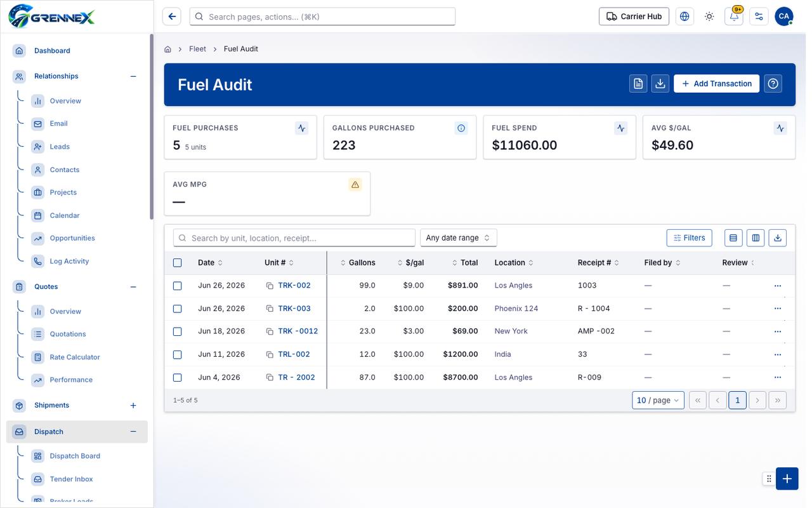Focus the search by unit, location field
This screenshot has height=508, width=812.
click(294, 238)
